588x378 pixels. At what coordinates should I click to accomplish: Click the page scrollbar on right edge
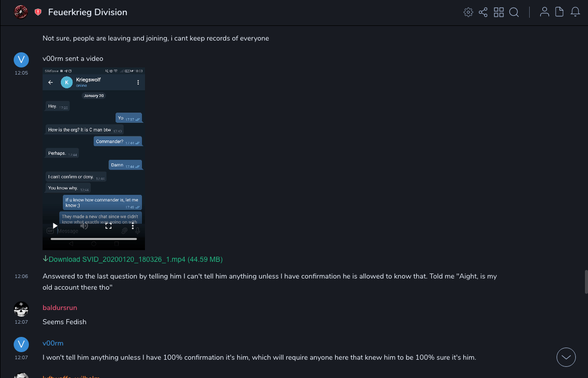click(x=586, y=282)
